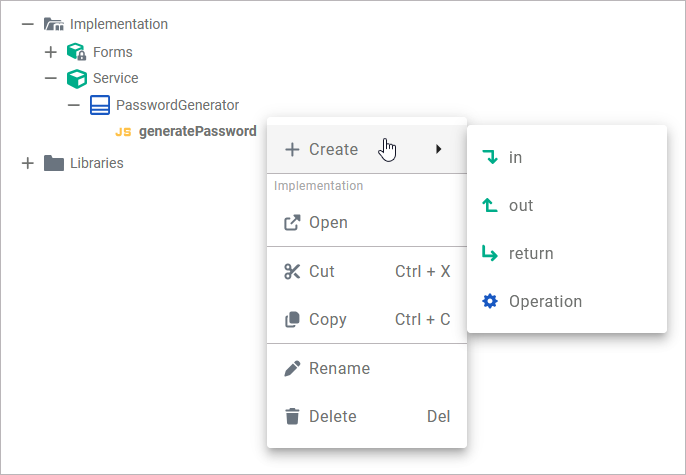
Task: Select the generatePassword tree item
Action: [197, 131]
